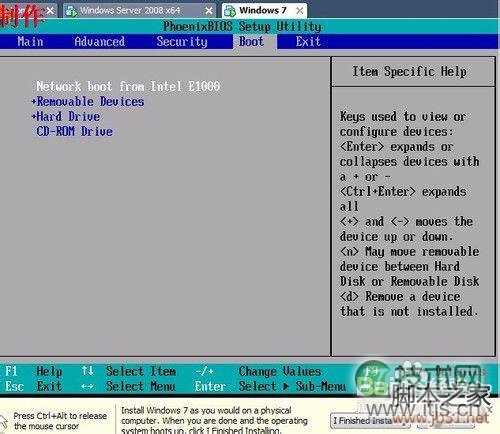Select the Boot menu
The height and width of the screenshot is (434, 500).
251,42
